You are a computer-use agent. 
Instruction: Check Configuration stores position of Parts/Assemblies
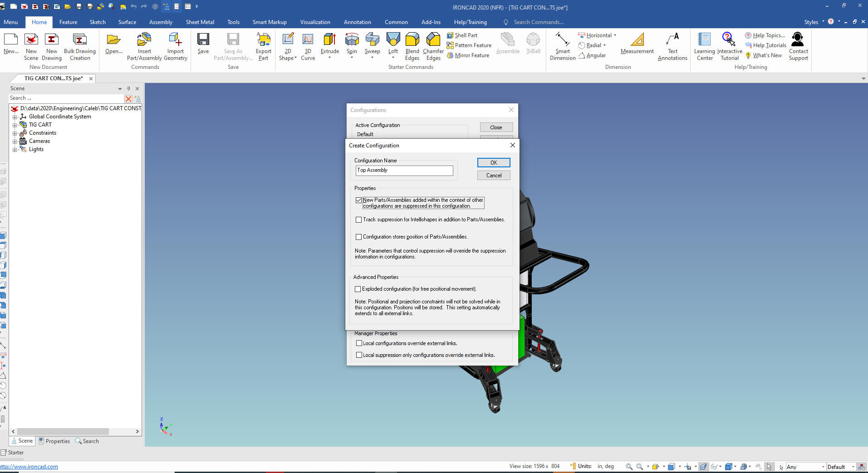coord(359,237)
